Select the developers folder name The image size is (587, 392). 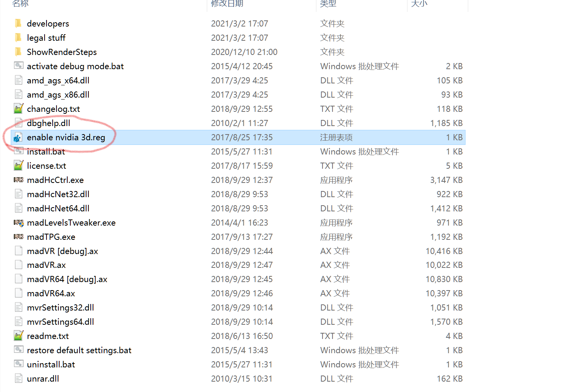click(48, 23)
